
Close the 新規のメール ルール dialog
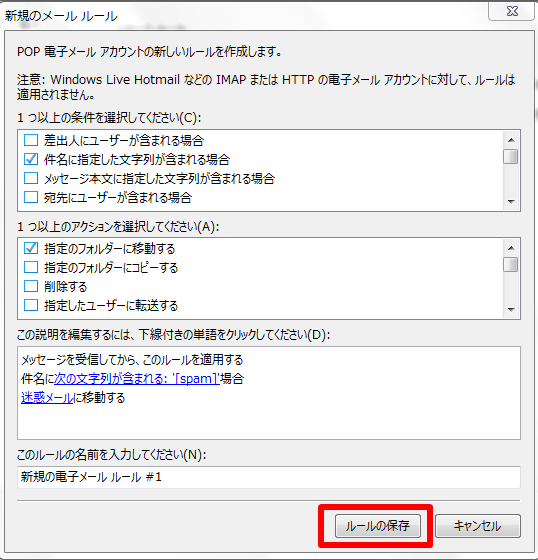click(x=512, y=11)
